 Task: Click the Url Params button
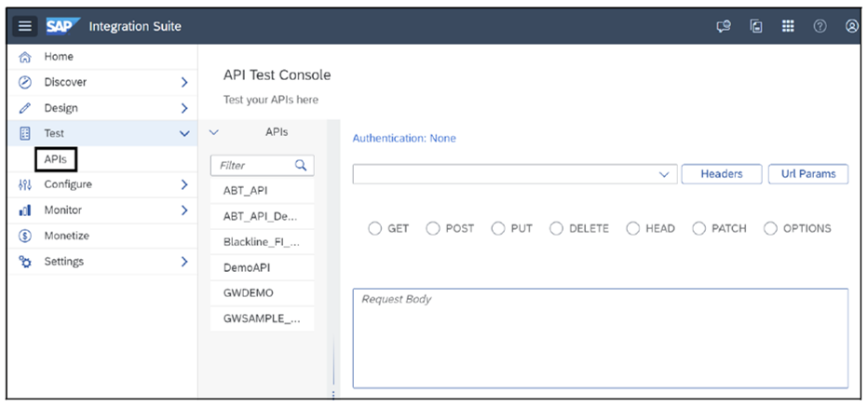click(x=807, y=174)
